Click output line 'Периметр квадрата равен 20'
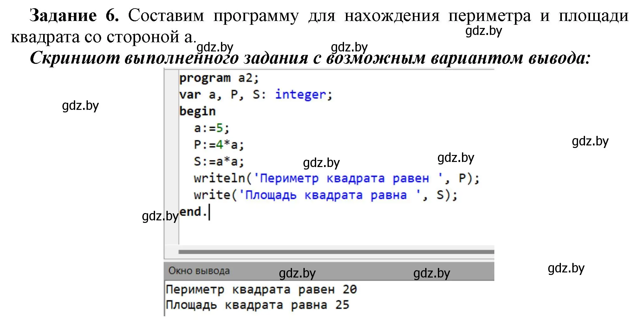The width and height of the screenshot is (644, 328). 261,290
